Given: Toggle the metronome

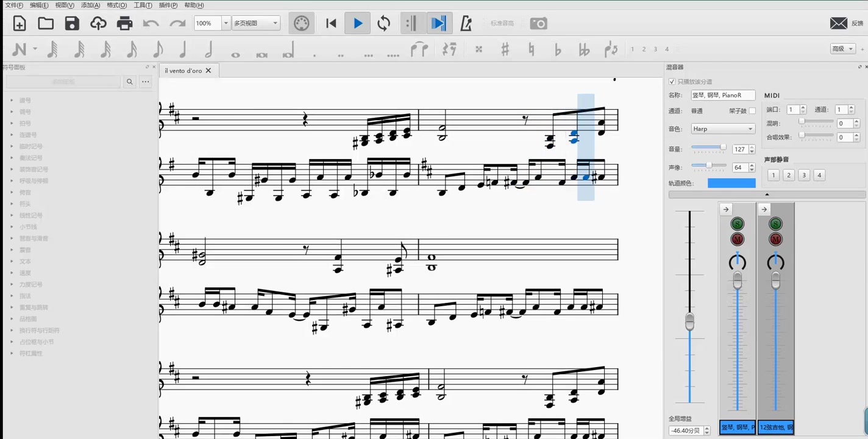Looking at the screenshot, I should point(466,24).
